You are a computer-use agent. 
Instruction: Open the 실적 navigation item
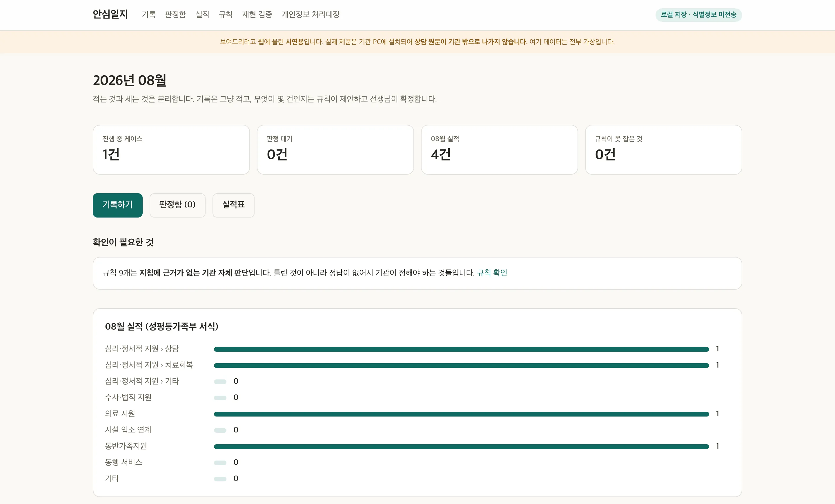pyautogui.click(x=202, y=14)
